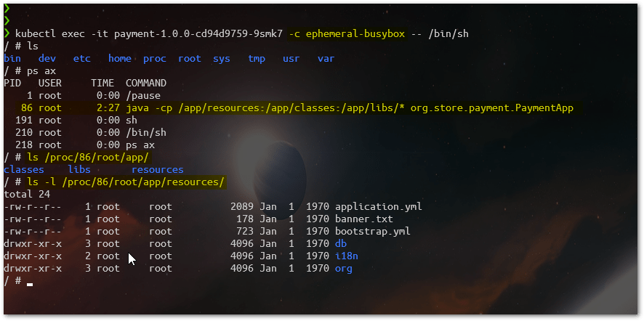This screenshot has height=321, width=644.
Task: Click the db directory in listing
Action: point(340,244)
